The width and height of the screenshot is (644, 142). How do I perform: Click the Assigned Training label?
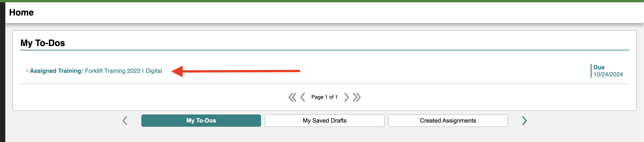click(x=57, y=71)
